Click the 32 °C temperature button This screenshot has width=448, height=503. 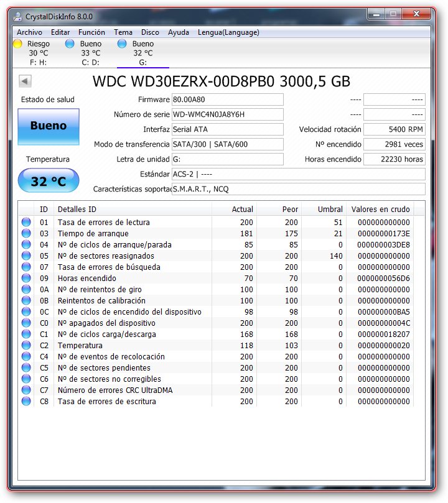pos(49,181)
